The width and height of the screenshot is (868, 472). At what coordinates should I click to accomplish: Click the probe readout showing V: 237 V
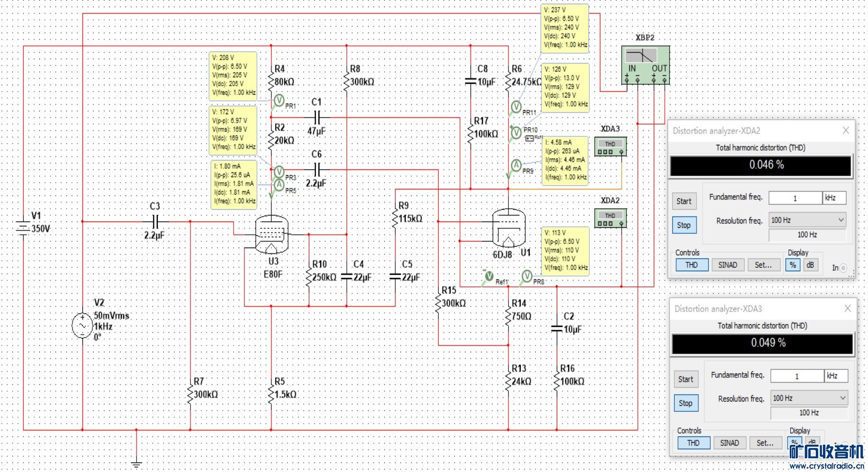565,28
